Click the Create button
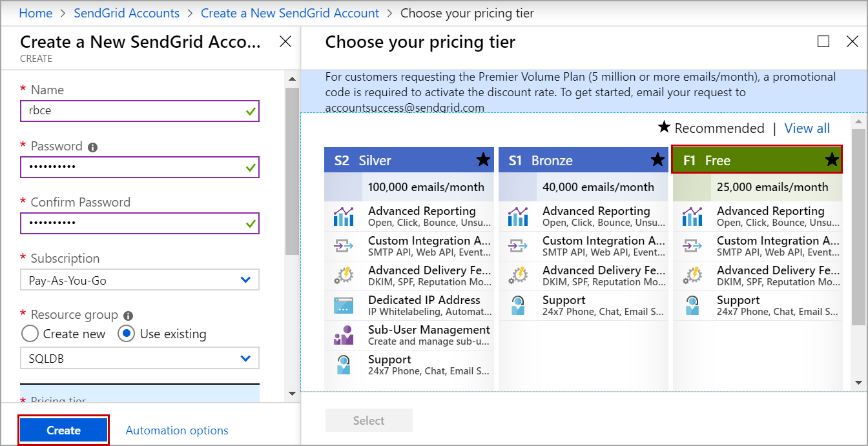 (63, 430)
